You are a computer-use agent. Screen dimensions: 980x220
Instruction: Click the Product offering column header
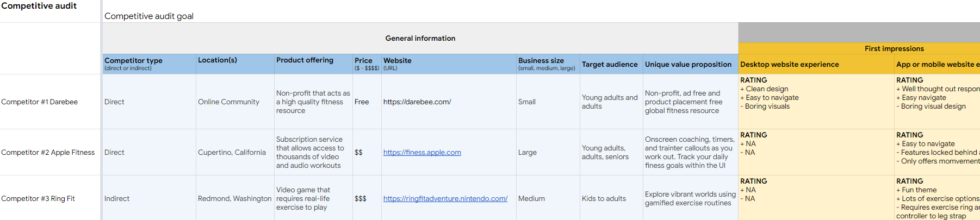(x=305, y=60)
